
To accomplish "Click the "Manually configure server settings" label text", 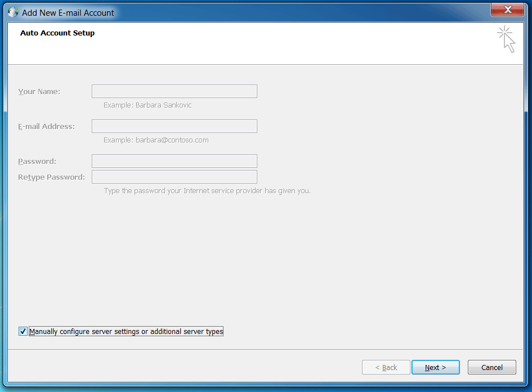I will point(126,332).
